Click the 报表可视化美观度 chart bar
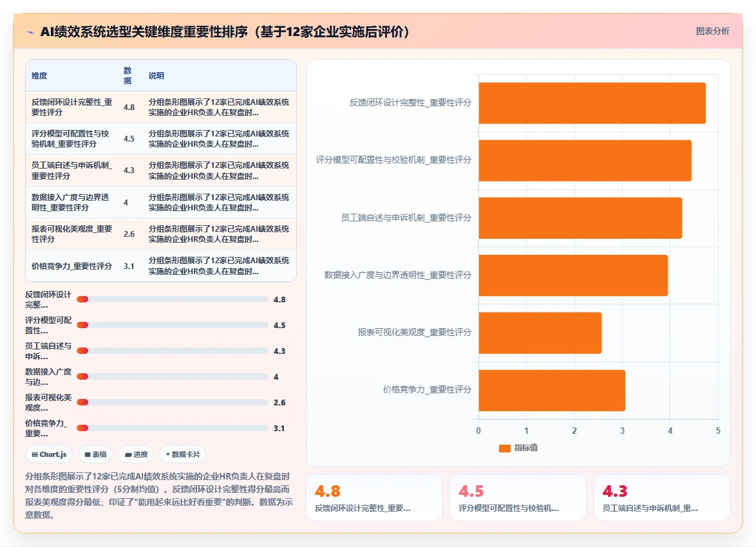 pos(540,333)
